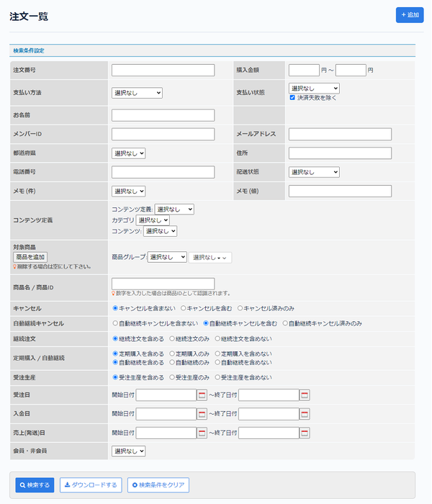Open メモ (件) dropdown
The height and width of the screenshot is (504, 432).
tap(129, 192)
